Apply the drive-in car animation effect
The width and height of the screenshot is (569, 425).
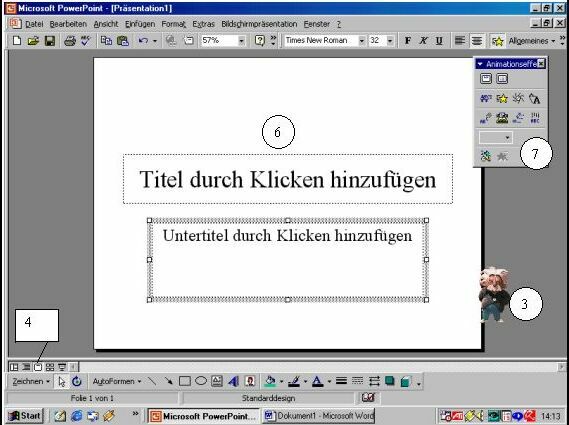pyautogui.click(x=486, y=98)
